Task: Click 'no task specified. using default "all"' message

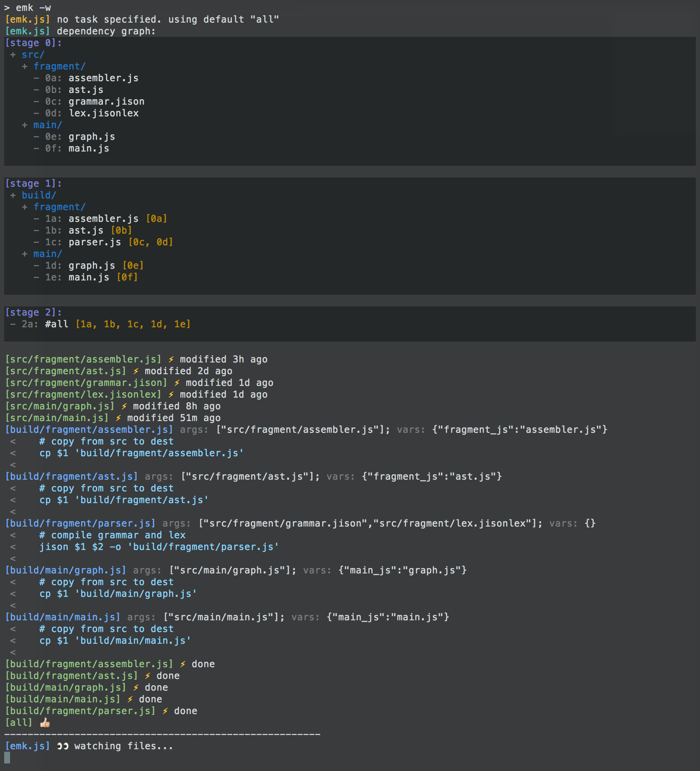Action: 168,20
